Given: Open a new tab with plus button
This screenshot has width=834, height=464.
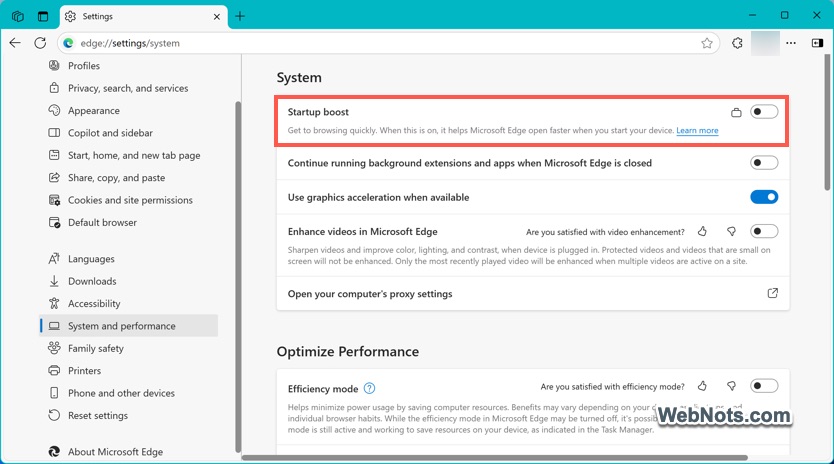Looking at the screenshot, I should tap(240, 16).
